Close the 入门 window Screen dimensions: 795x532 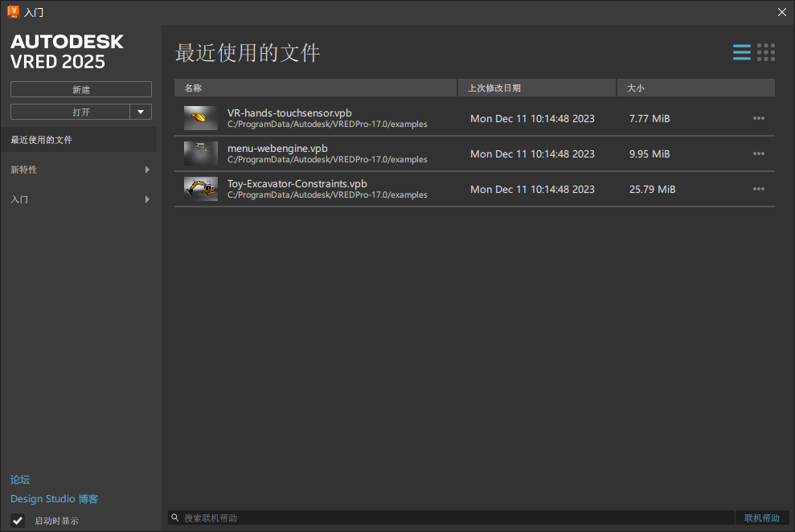point(782,12)
